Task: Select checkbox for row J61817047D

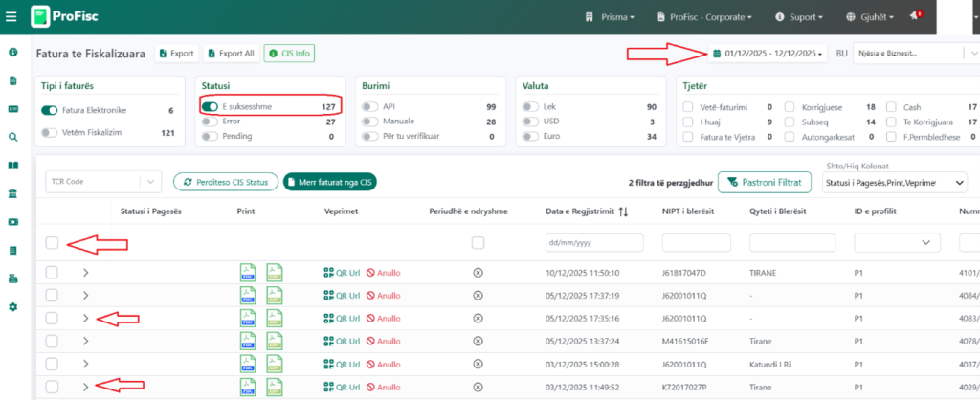Action: (52, 273)
